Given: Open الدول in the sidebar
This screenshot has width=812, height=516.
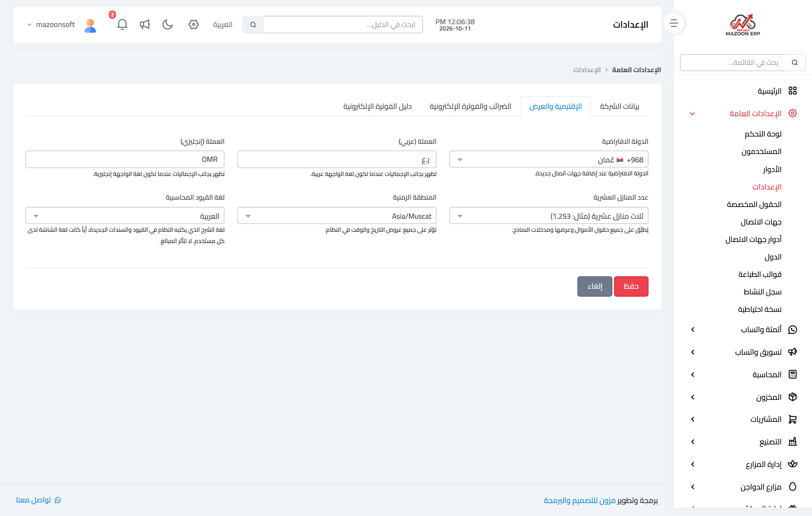Looking at the screenshot, I should [x=773, y=257].
